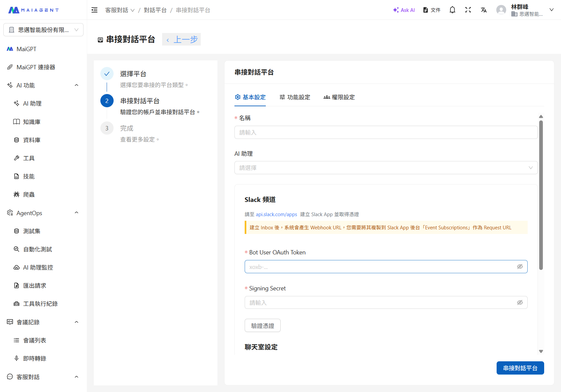Switch to the 功能設定 tab

(295, 97)
